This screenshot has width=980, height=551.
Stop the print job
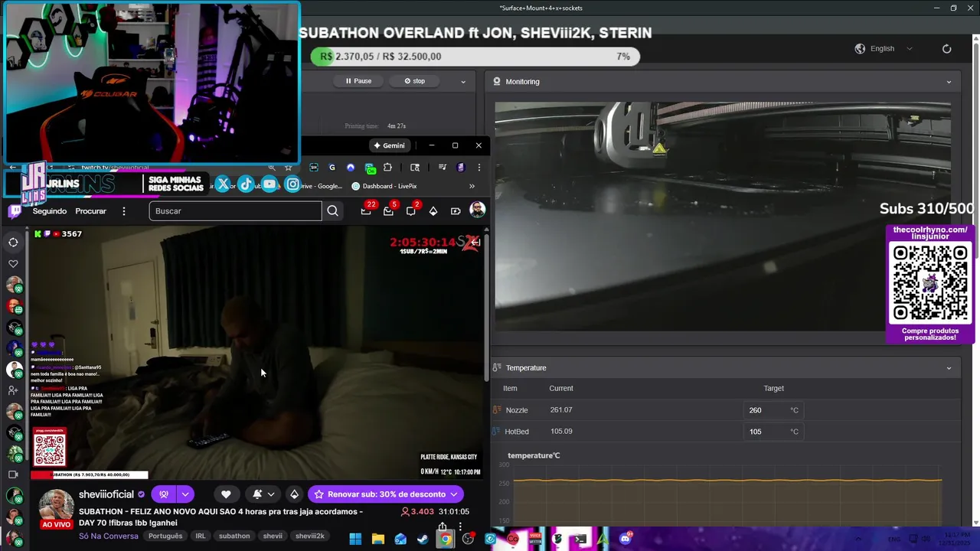415,81
